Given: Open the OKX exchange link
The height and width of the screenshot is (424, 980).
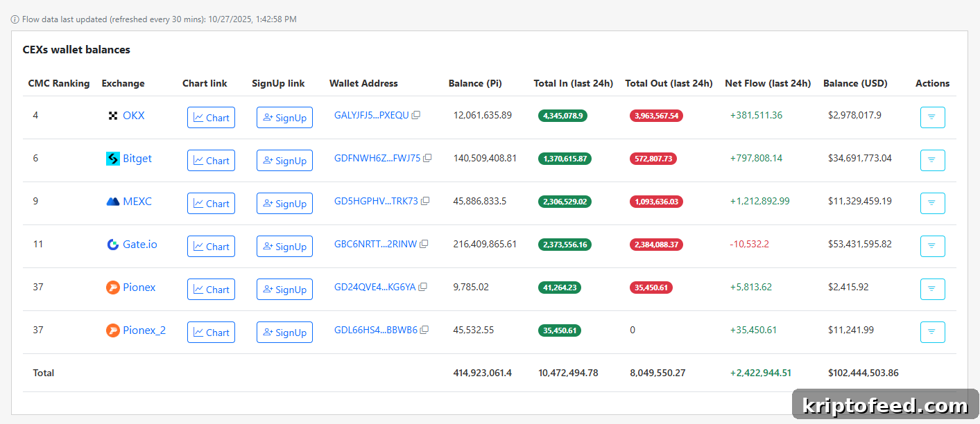Looking at the screenshot, I should (134, 116).
